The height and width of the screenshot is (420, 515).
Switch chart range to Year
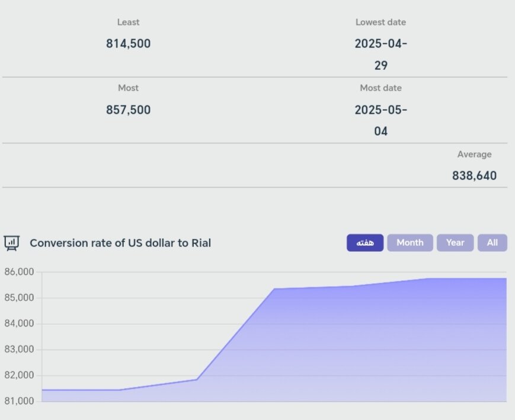click(x=455, y=243)
